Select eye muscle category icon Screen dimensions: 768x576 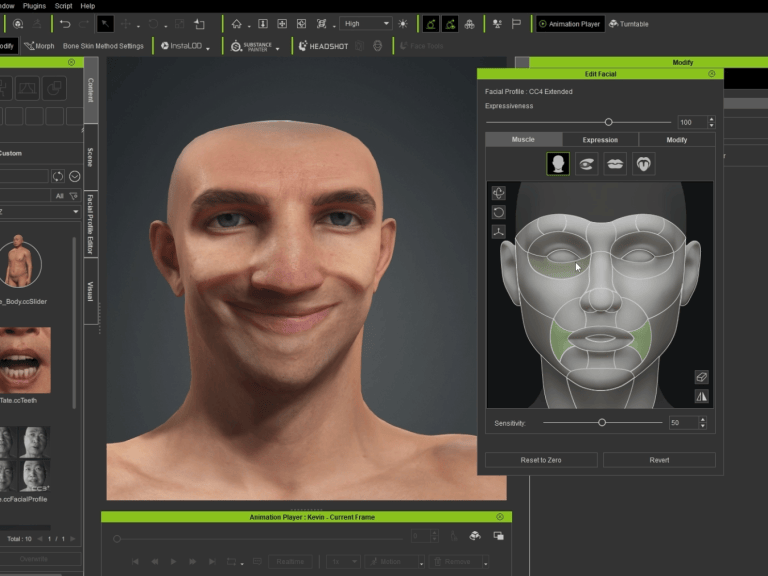(586, 164)
